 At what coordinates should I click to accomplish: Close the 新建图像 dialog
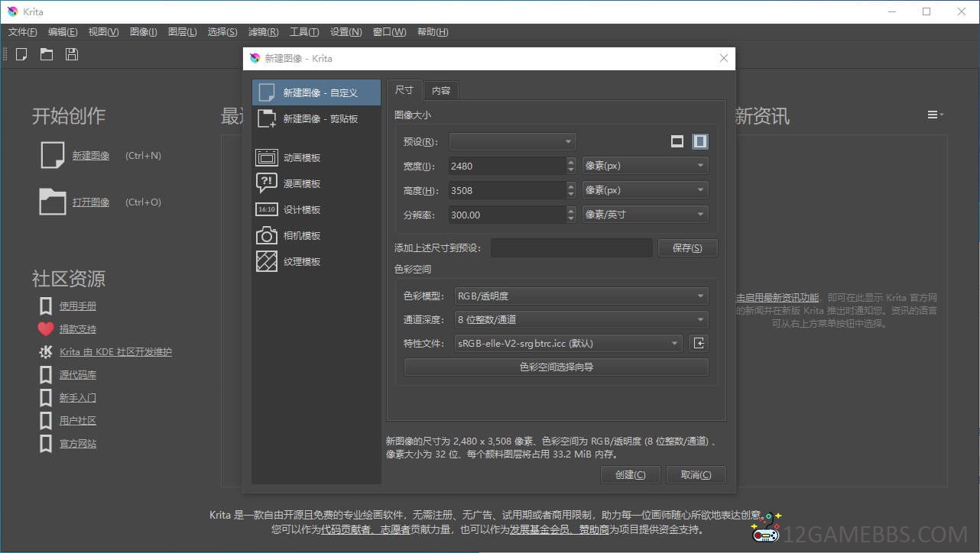pyautogui.click(x=724, y=58)
